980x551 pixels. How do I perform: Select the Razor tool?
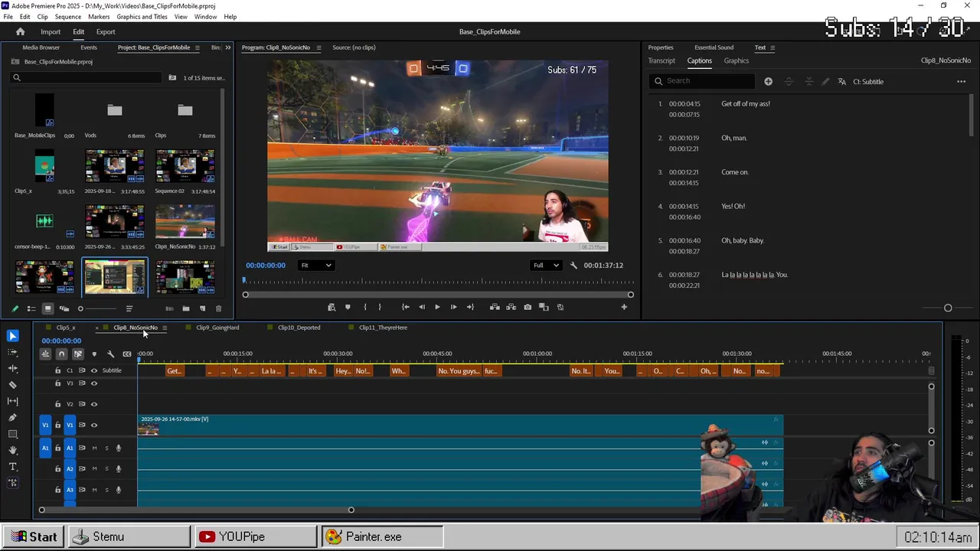12,385
